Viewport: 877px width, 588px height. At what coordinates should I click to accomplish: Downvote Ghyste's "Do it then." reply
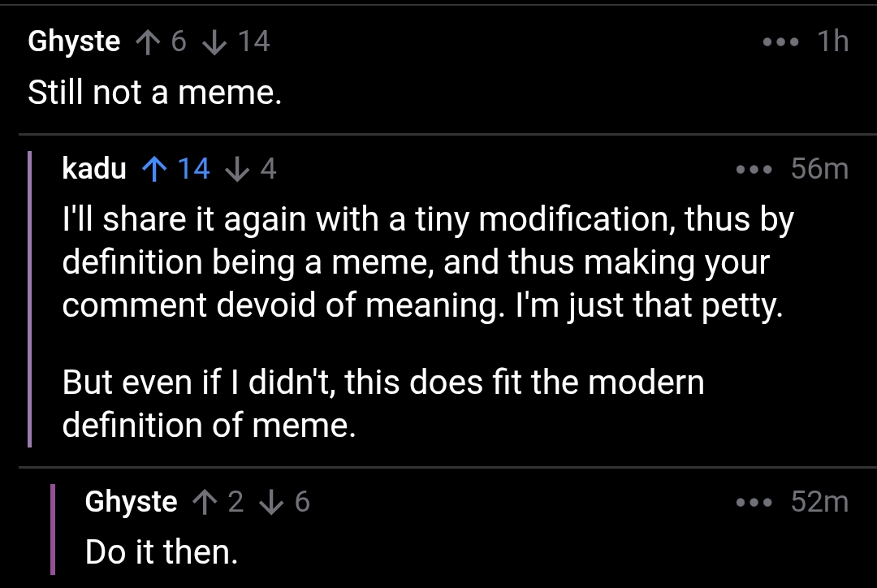[270, 502]
